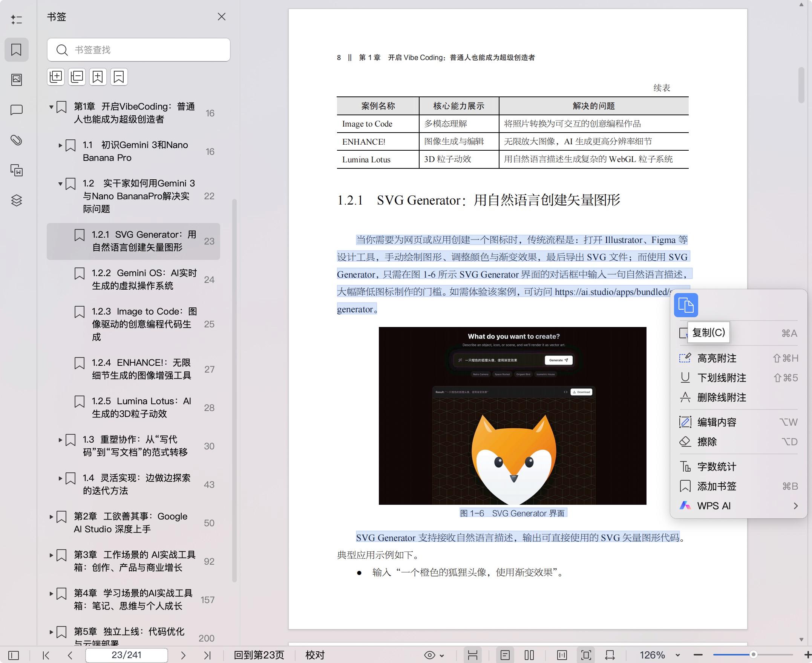The image size is (812, 663).
Task: Choose 删除线附注 from context menu
Action: click(x=738, y=397)
